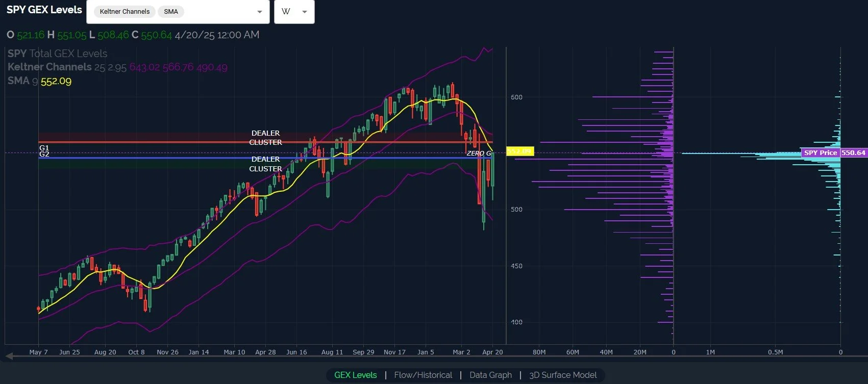This screenshot has height=384, width=868.
Task: Click the lower DEALER CLUSTER label
Action: 265,164
